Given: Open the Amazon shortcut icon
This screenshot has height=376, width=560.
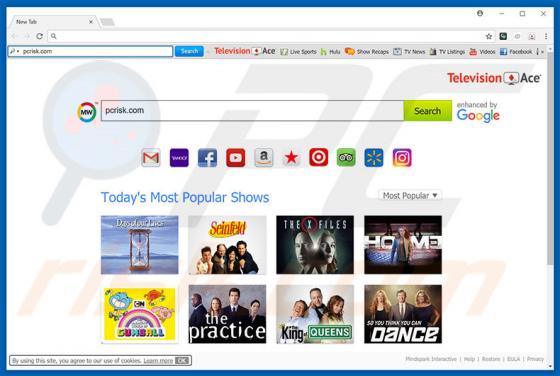Looking at the screenshot, I should pos(264,157).
